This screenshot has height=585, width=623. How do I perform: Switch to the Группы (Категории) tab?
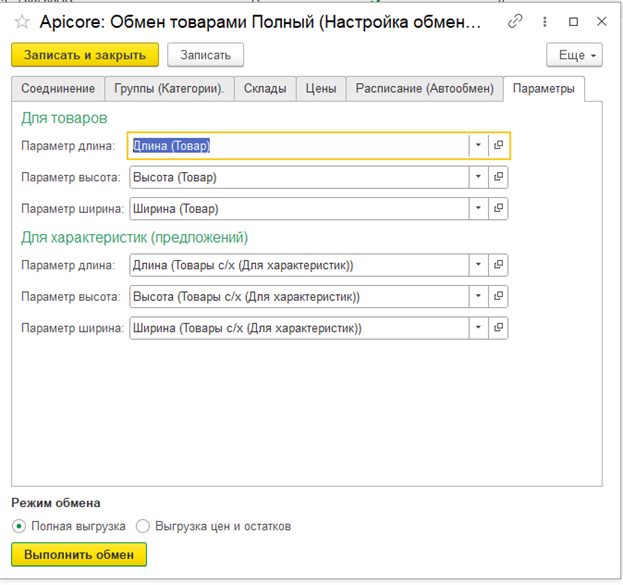click(x=169, y=89)
